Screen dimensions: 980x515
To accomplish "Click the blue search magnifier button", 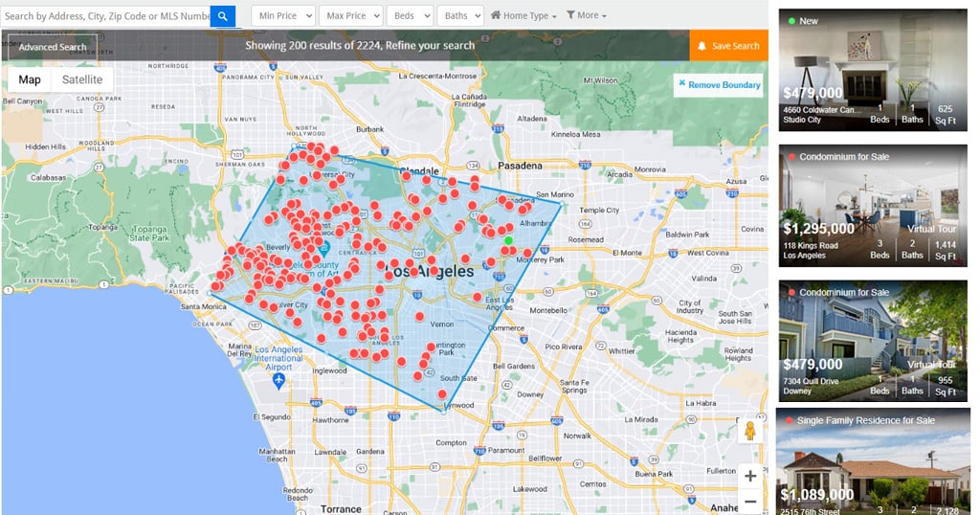I will pyautogui.click(x=222, y=15).
